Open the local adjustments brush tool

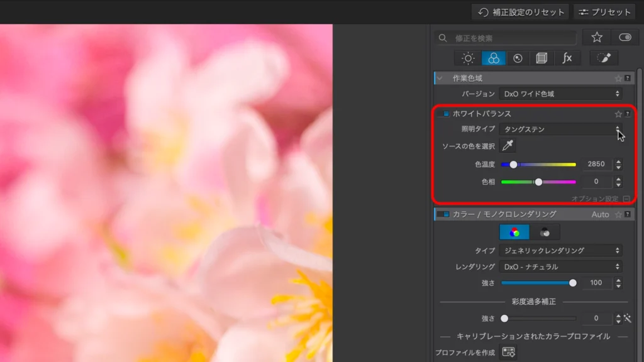point(603,58)
